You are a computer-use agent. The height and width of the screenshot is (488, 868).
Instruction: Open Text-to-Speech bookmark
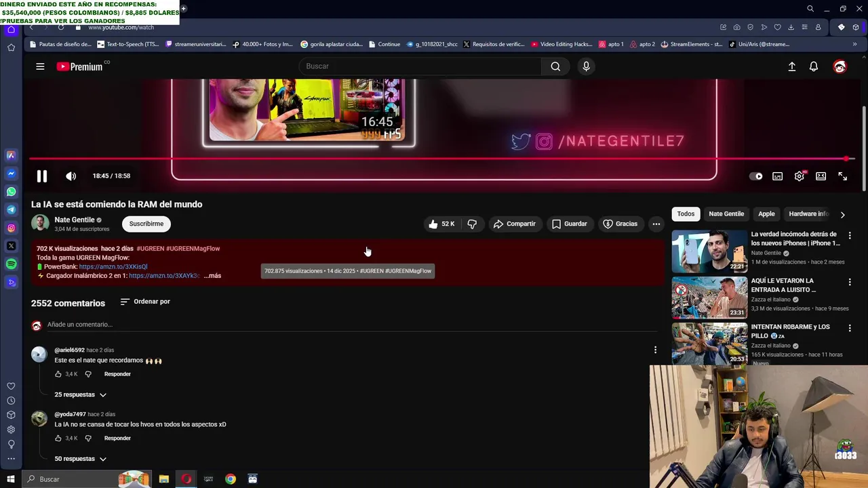point(128,44)
